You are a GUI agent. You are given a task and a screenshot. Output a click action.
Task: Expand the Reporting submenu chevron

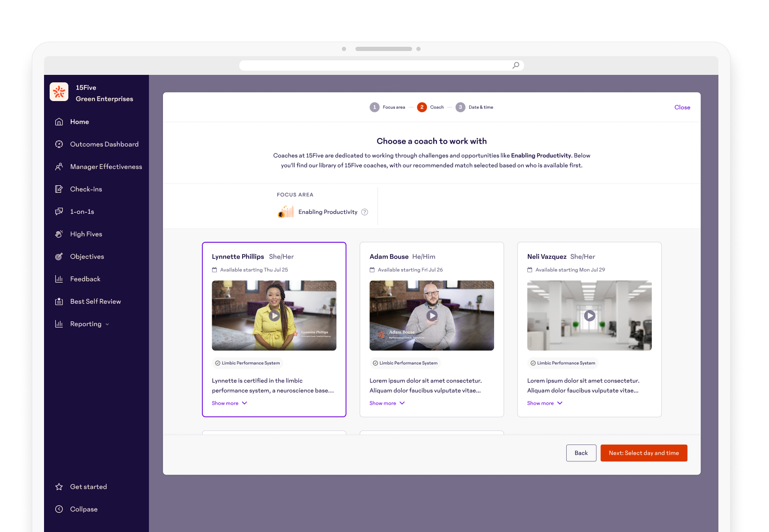click(107, 324)
